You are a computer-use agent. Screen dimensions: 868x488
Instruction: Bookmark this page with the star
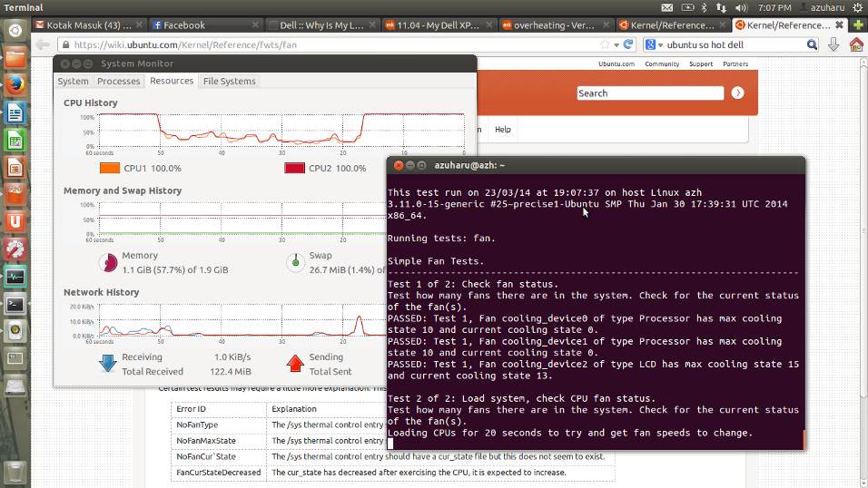(605, 44)
